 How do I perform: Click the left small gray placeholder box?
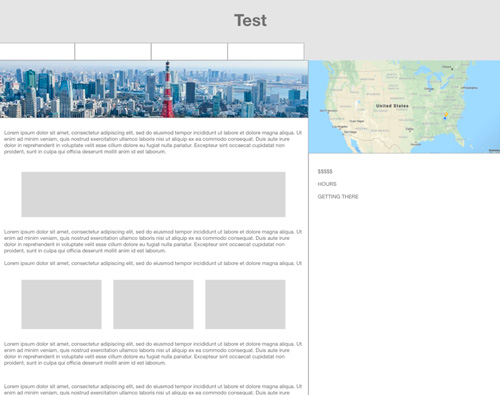[x=61, y=304]
